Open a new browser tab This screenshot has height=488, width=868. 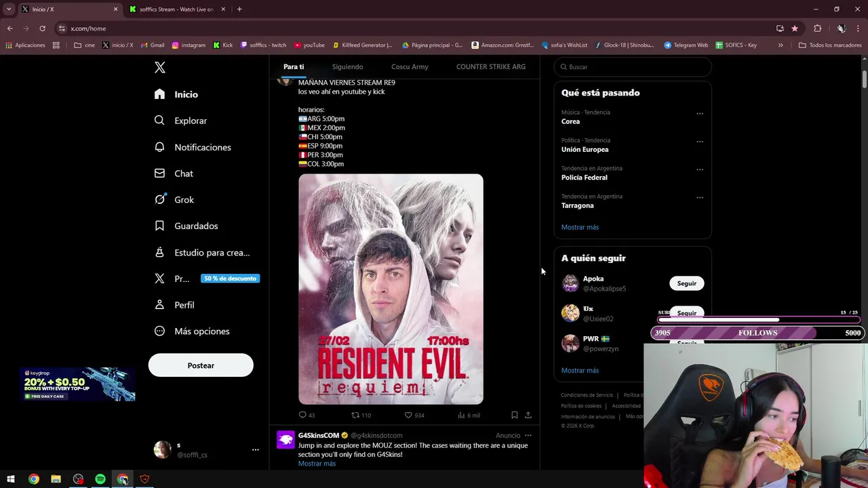[x=239, y=9]
